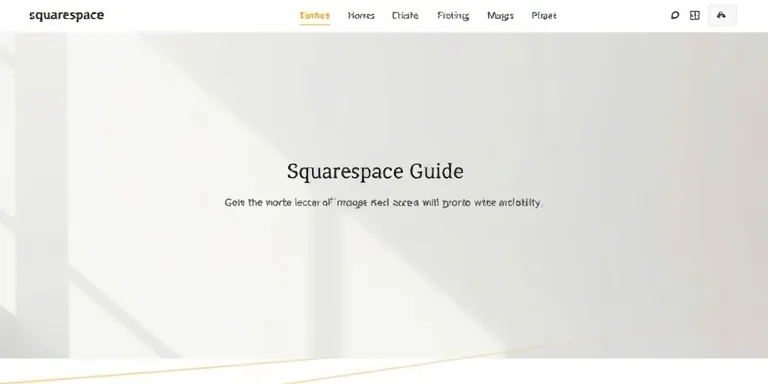This screenshot has height=384, width=768.
Task: Open the fourth item in the top navigation
Action: pos(453,16)
